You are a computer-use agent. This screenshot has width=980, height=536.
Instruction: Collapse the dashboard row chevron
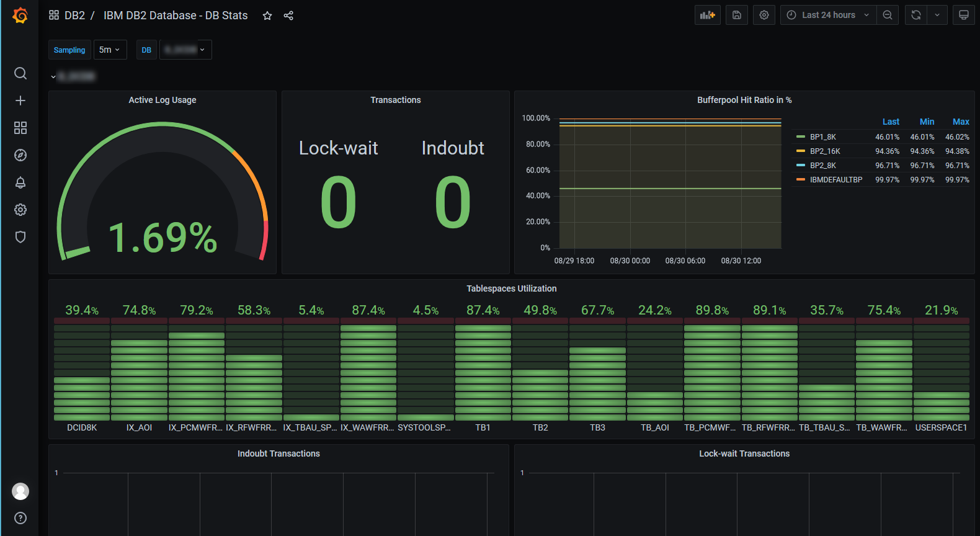tap(53, 76)
